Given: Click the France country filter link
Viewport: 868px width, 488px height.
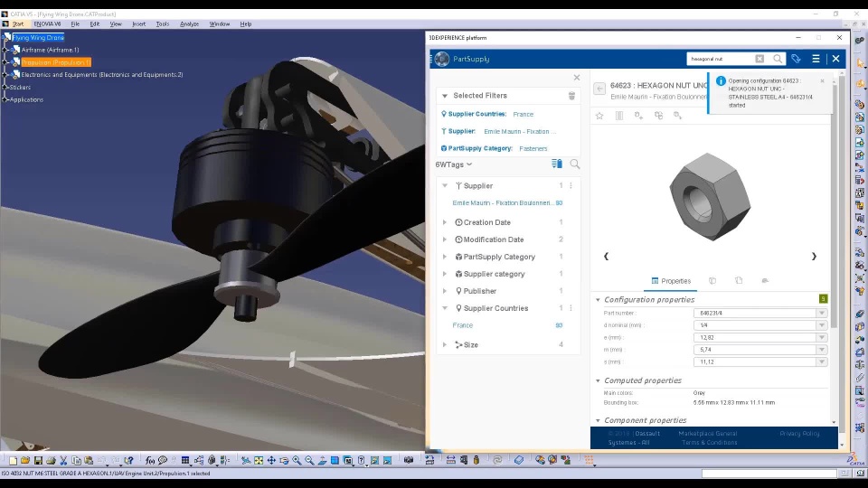Looking at the screenshot, I should [x=463, y=325].
